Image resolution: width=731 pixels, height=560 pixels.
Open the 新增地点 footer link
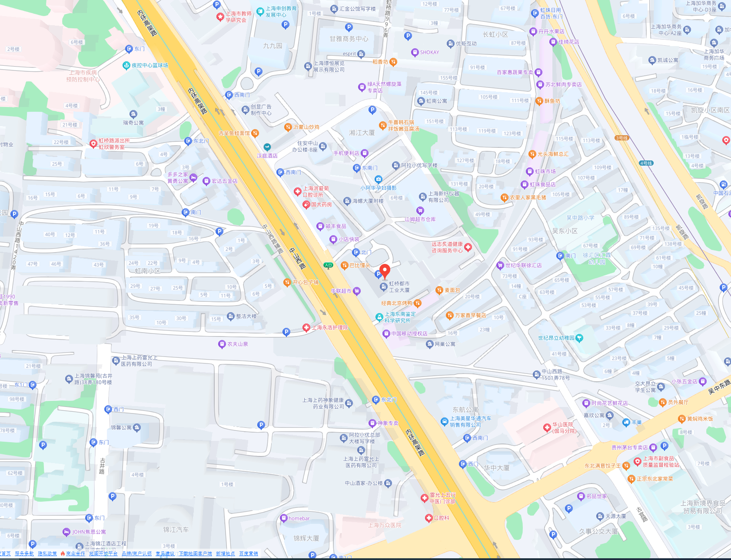tap(225, 553)
